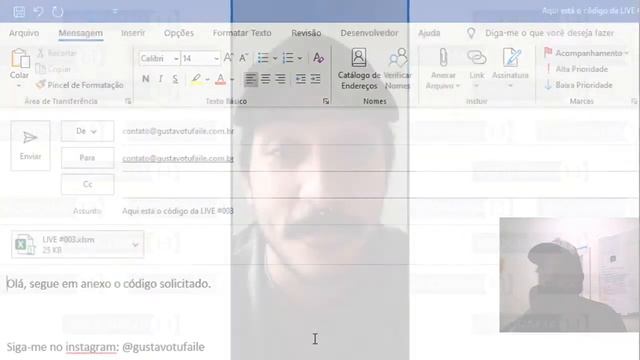Switch to the Inserir tab
The height and width of the screenshot is (360, 640).
(133, 33)
